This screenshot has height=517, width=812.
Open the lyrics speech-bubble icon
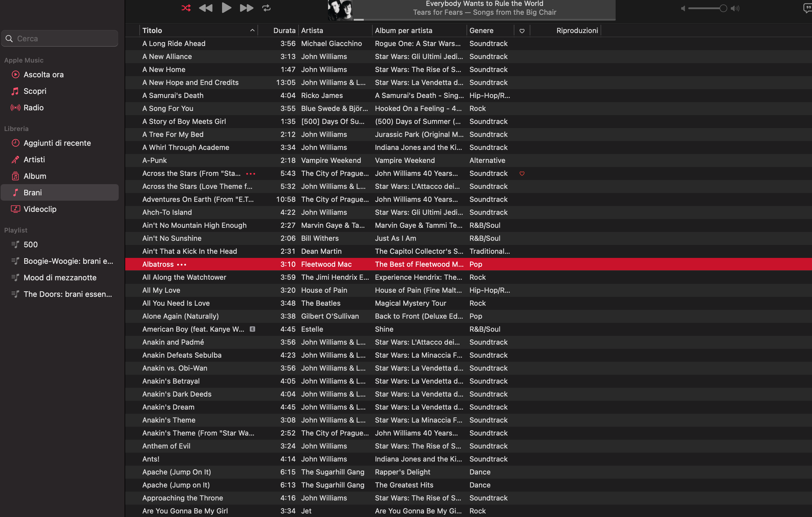point(807,8)
